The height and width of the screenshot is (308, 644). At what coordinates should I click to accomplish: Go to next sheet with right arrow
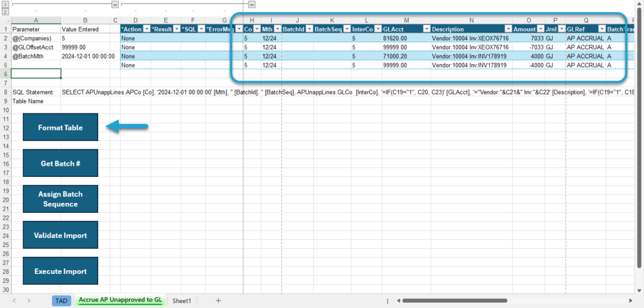pyautogui.click(x=29, y=300)
